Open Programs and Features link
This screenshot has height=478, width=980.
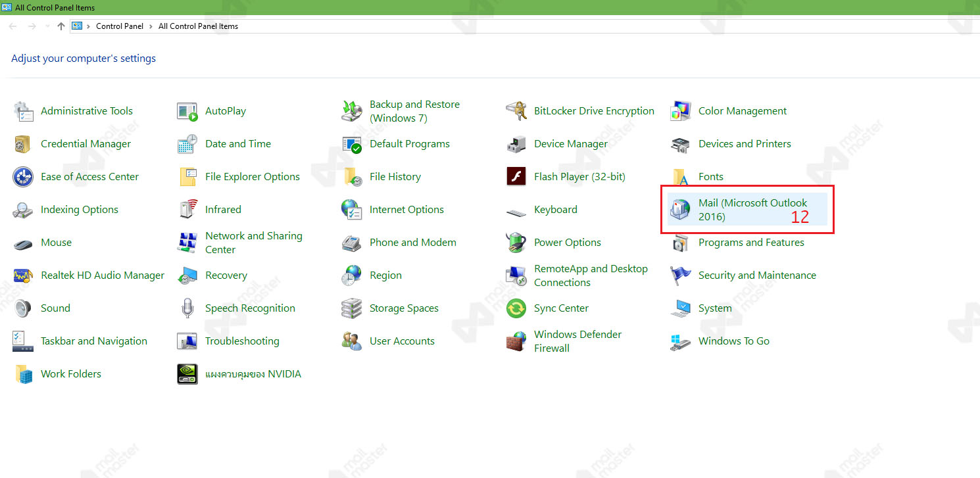click(x=751, y=243)
